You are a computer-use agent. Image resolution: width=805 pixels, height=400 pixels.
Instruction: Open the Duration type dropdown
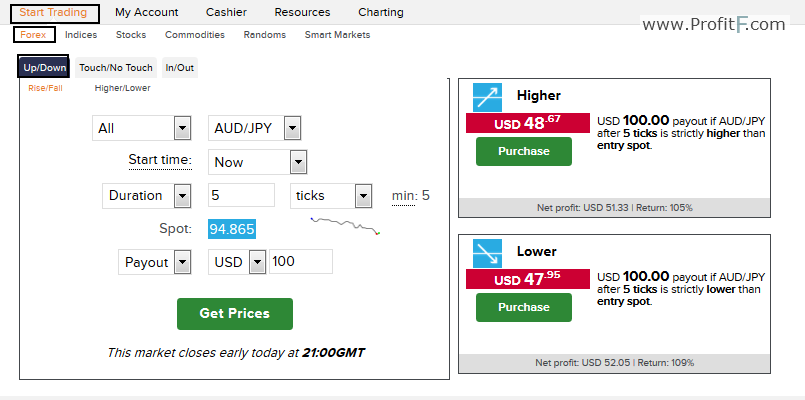pyautogui.click(x=146, y=196)
